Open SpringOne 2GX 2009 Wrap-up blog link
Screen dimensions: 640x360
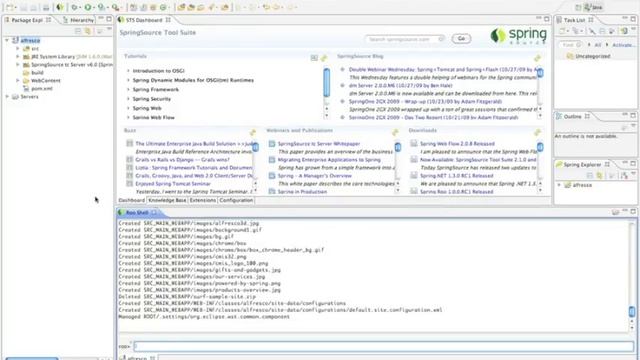click(425, 102)
